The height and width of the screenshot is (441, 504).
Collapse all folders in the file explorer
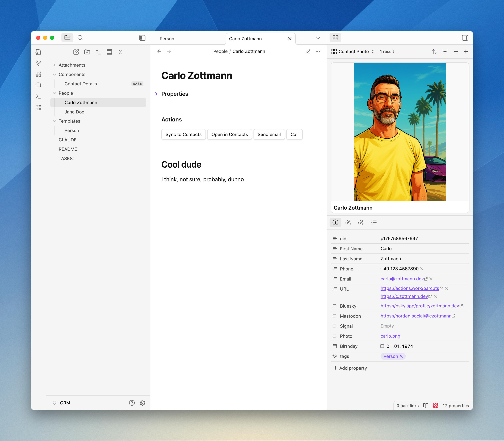click(x=120, y=52)
